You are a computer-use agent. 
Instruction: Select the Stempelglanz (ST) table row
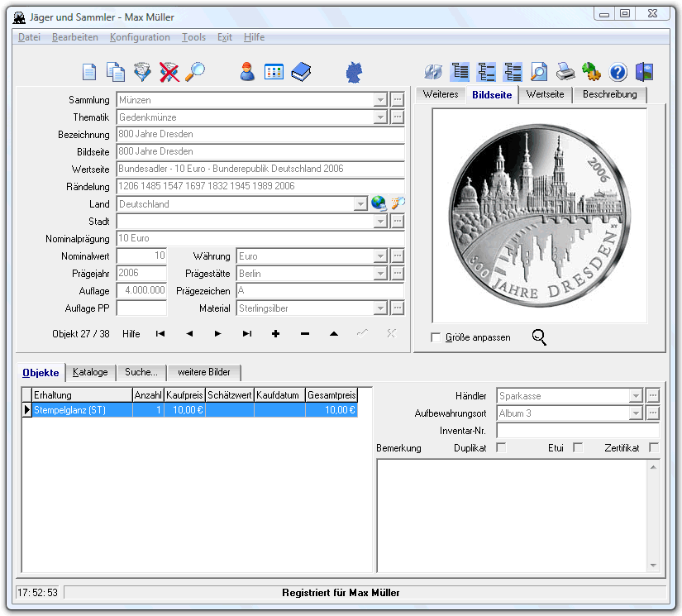[190, 410]
